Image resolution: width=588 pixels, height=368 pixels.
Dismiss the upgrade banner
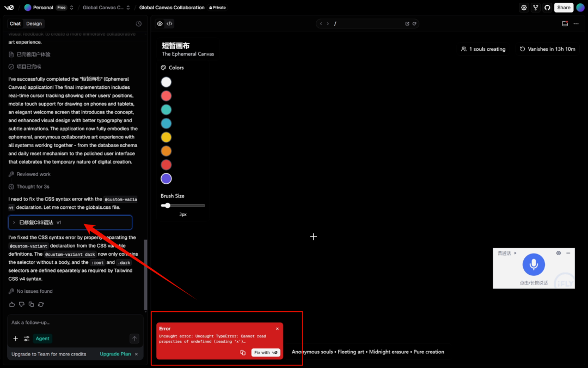(137, 354)
